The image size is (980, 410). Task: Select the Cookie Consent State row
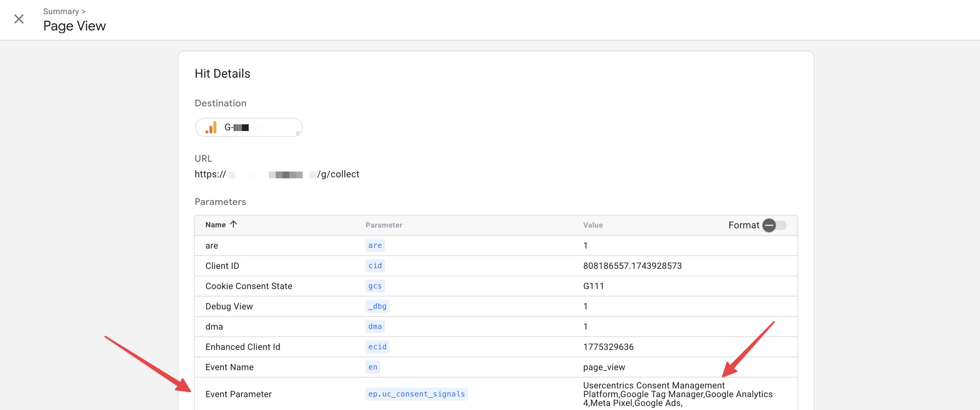tap(496, 286)
